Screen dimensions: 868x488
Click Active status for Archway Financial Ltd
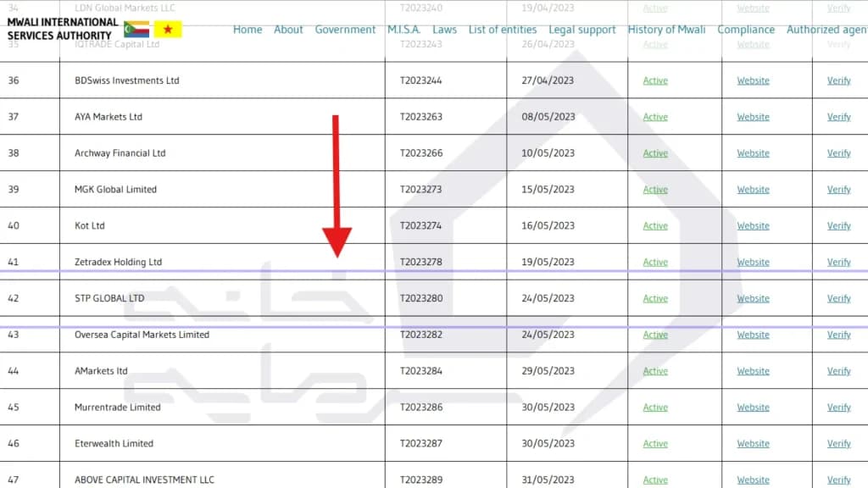click(x=655, y=153)
